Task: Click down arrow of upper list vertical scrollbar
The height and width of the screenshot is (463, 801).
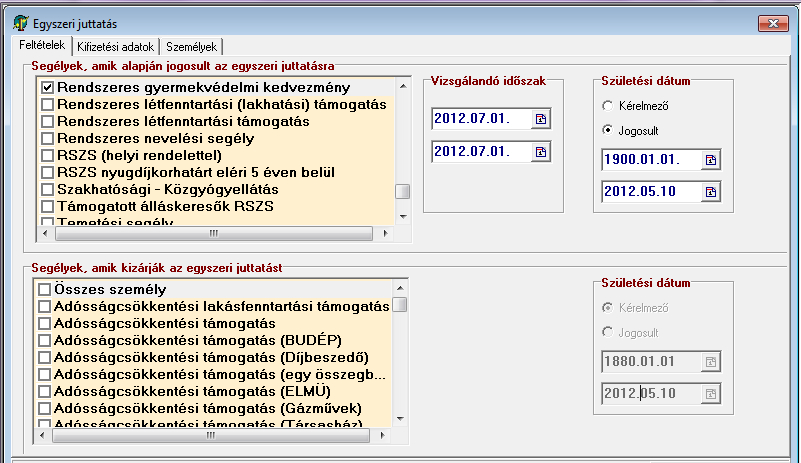Action: (x=403, y=217)
